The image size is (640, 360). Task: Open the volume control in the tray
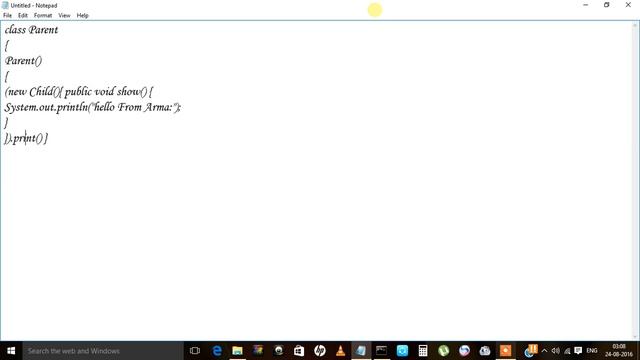pyautogui.click(x=556, y=351)
